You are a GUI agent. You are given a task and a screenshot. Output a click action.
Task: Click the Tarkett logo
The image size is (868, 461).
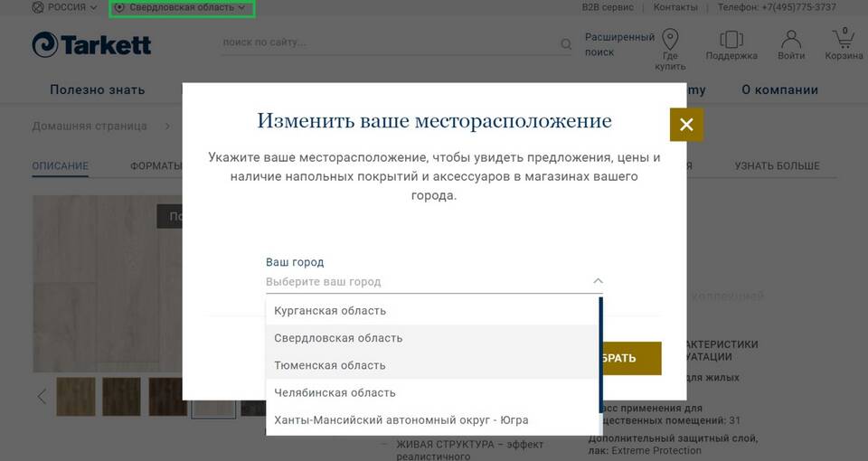click(x=91, y=45)
